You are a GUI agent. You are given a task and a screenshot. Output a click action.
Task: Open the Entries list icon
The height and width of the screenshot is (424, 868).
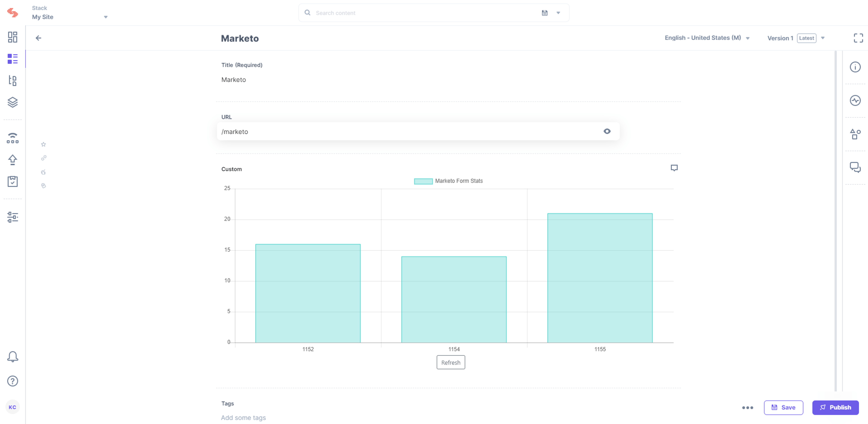pyautogui.click(x=12, y=59)
